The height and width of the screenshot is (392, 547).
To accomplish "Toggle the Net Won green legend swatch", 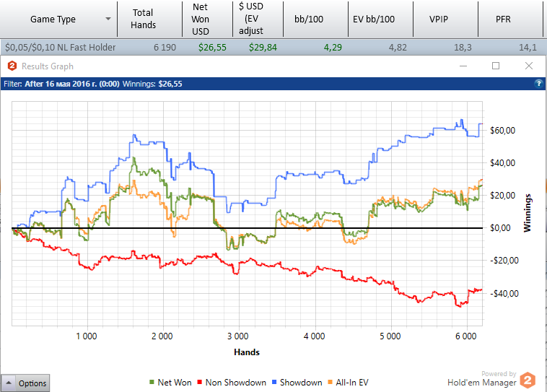I will point(152,382).
